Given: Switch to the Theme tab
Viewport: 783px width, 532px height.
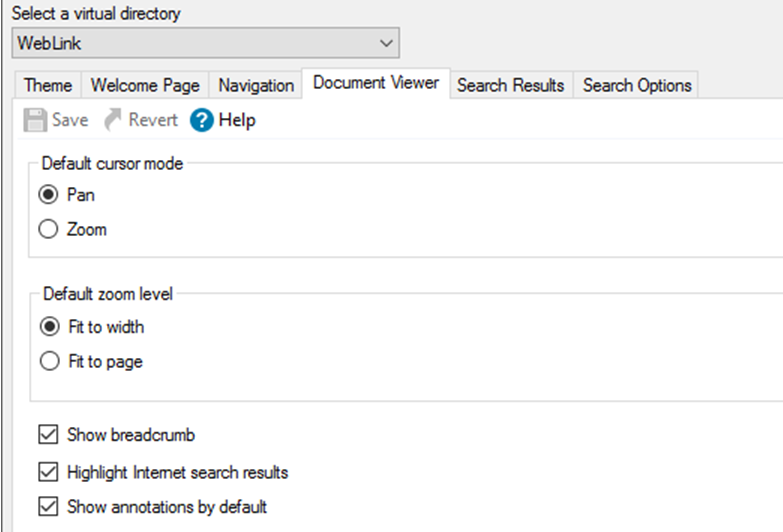Looking at the screenshot, I should click(x=48, y=85).
